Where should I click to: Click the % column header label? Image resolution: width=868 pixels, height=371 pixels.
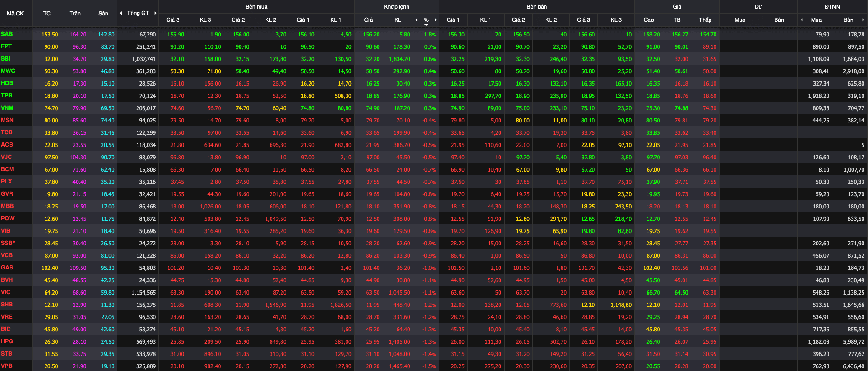pyautogui.click(x=426, y=20)
